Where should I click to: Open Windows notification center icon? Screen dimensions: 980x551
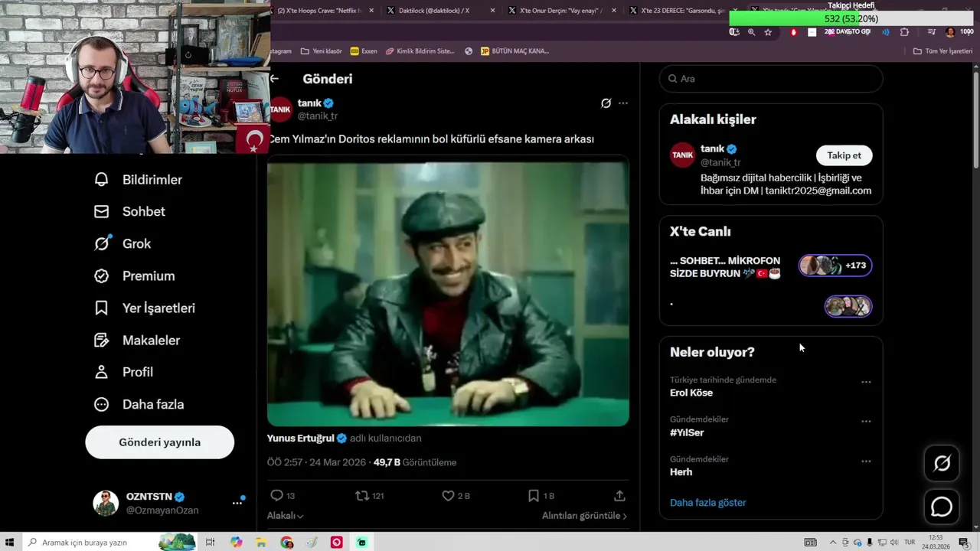(964, 542)
